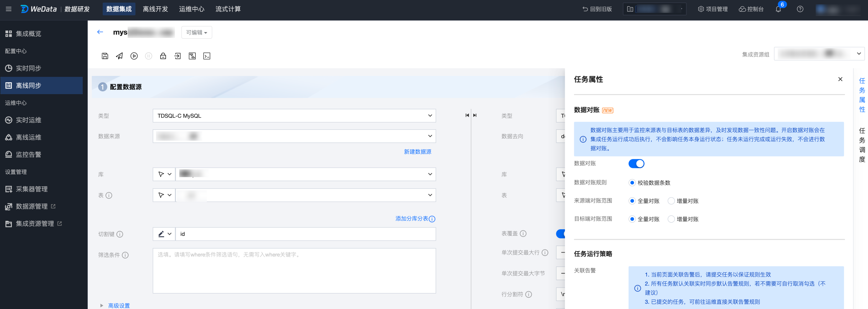Open 项目管理
Screen dimensions: 868x309
pos(713,9)
